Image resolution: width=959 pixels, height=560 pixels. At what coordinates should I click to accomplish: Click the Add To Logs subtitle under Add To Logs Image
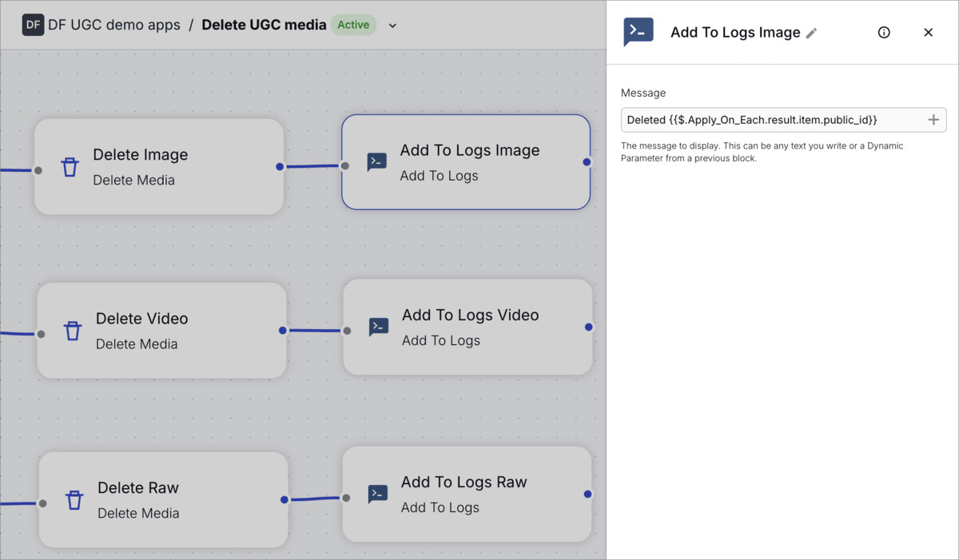click(439, 176)
